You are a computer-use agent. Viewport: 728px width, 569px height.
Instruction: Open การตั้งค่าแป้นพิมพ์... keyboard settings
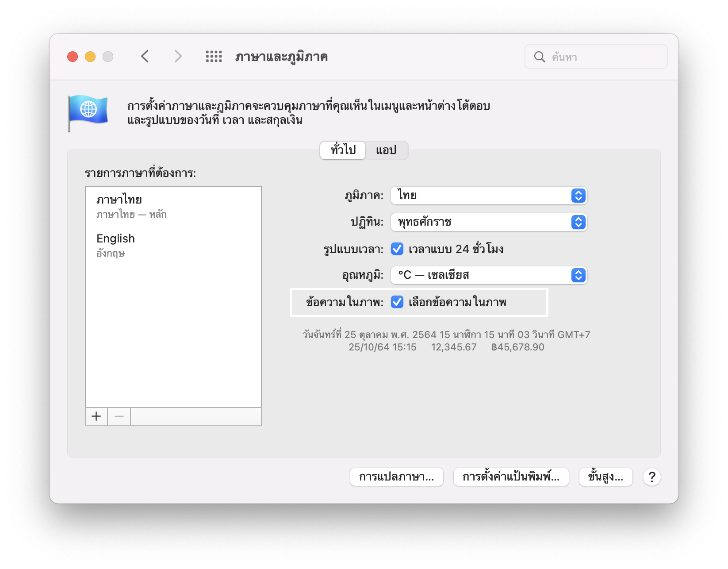[511, 477]
